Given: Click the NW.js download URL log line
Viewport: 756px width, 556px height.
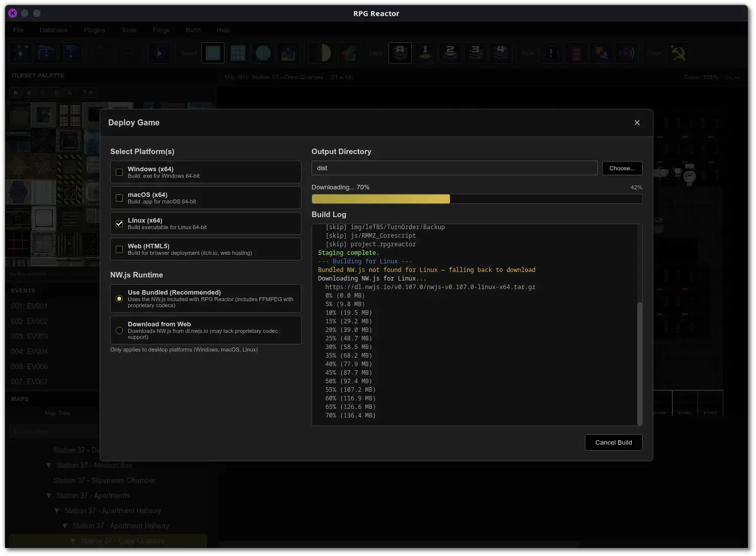Looking at the screenshot, I should (430, 287).
